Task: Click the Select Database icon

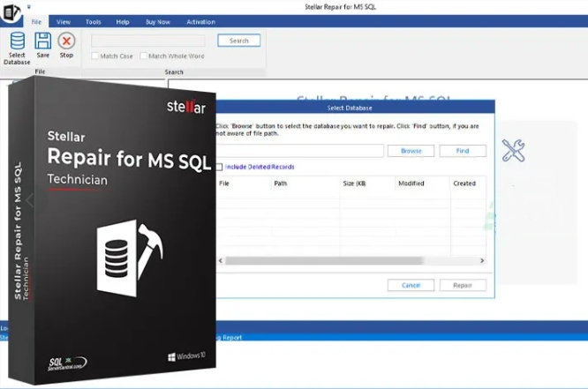Action: coord(18,41)
